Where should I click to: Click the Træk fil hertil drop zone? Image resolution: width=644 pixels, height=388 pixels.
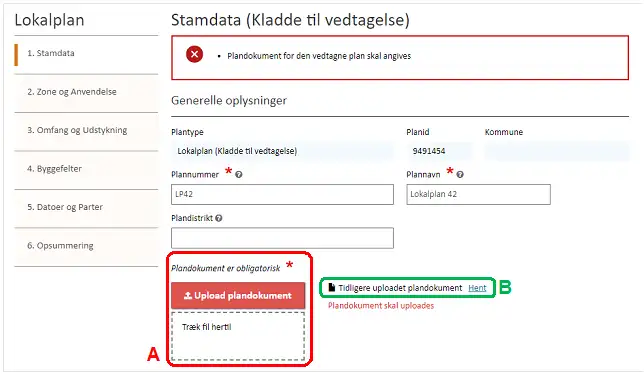coord(238,336)
